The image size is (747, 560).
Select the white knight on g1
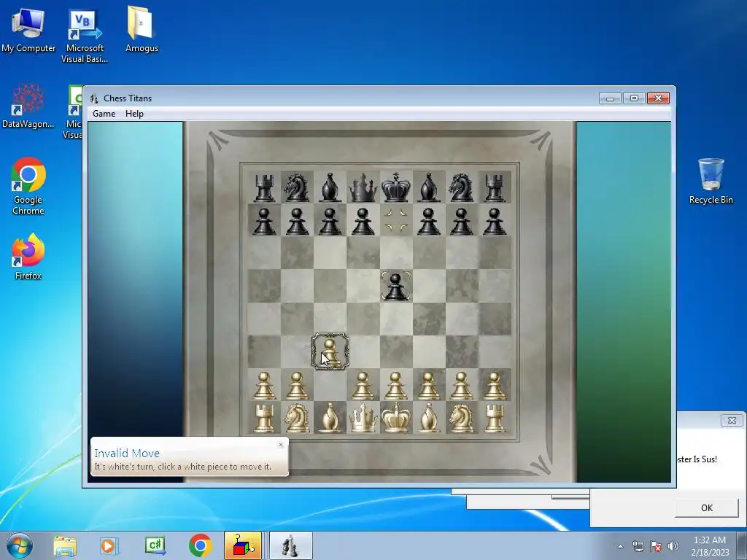coord(461,418)
